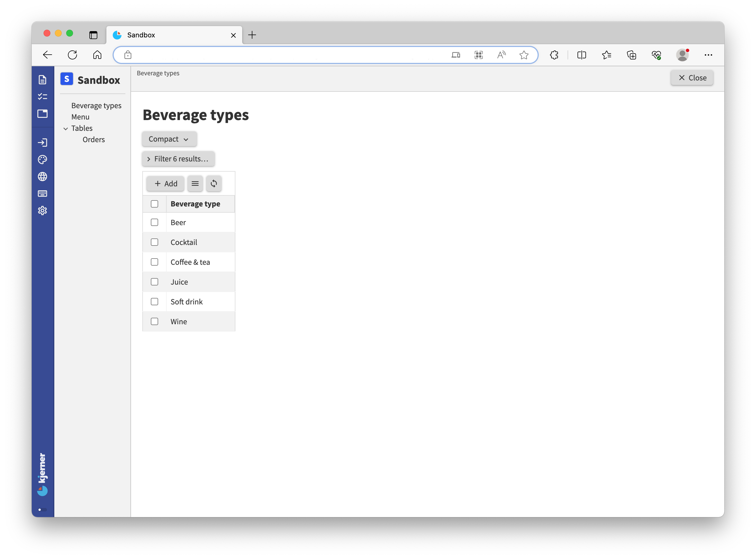Click the keyboard shortcut icon in sidebar
Image resolution: width=756 pixels, height=559 pixels.
[x=43, y=193]
